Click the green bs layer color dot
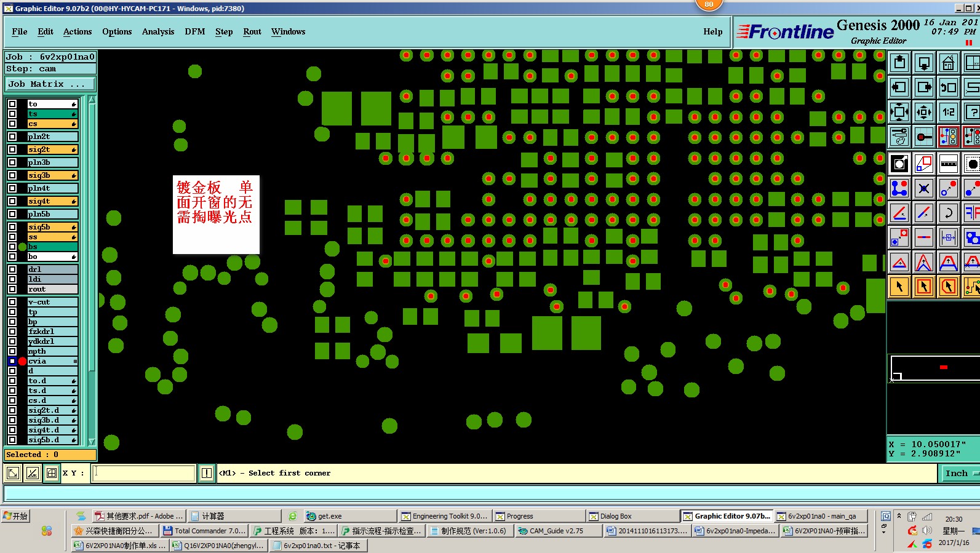 (22, 247)
